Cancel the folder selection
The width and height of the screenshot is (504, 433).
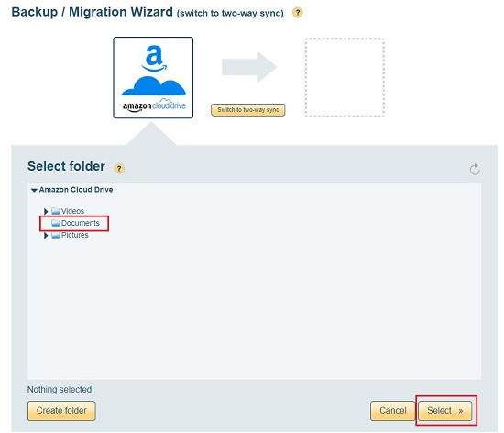393,411
